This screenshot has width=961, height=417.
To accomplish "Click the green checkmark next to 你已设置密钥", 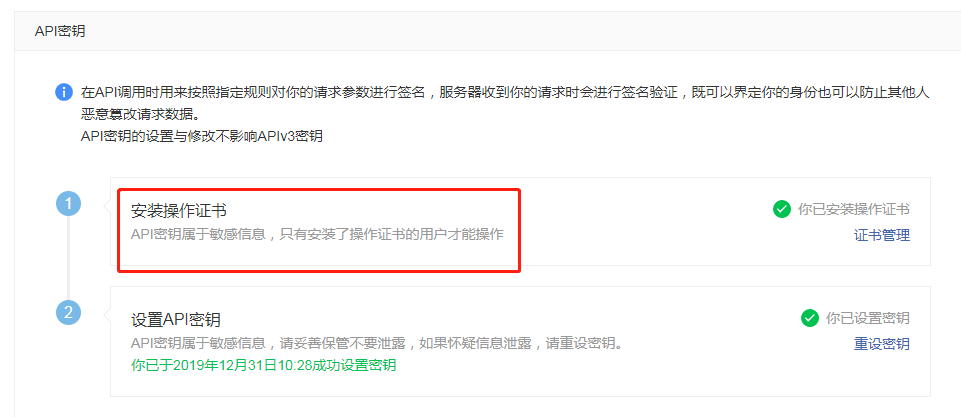I will tap(810, 318).
